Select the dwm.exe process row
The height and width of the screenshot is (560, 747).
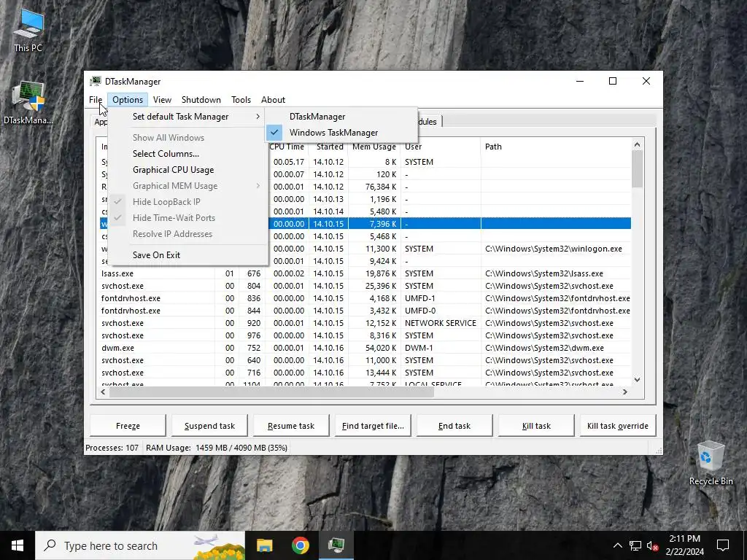point(365,348)
